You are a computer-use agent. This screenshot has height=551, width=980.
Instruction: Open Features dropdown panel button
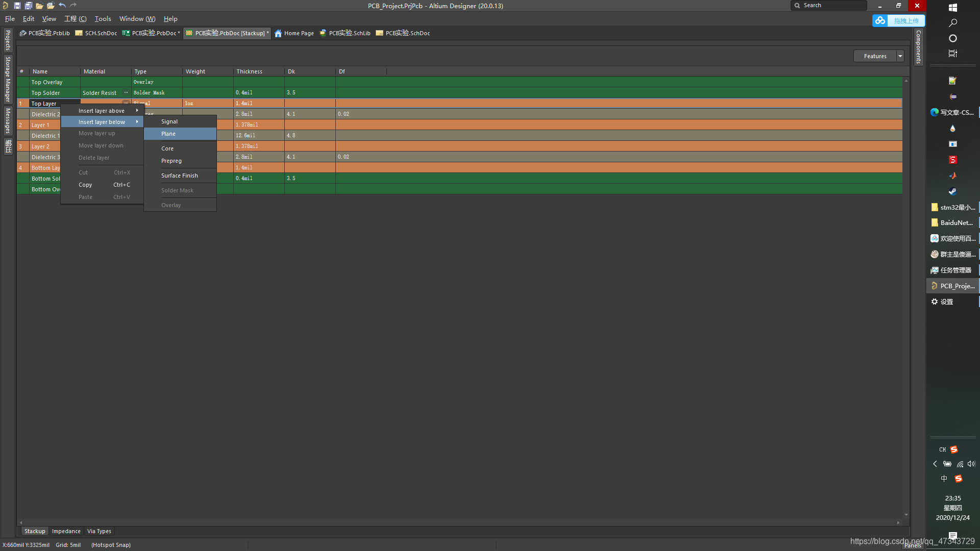[900, 56]
